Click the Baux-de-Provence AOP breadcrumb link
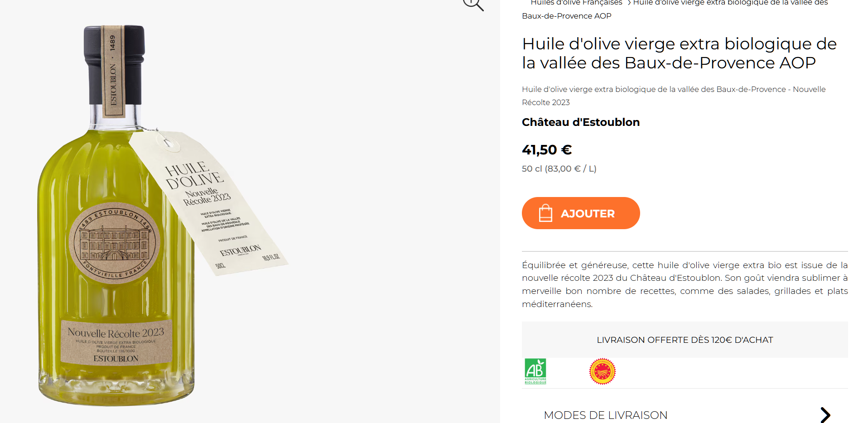 coord(566,16)
